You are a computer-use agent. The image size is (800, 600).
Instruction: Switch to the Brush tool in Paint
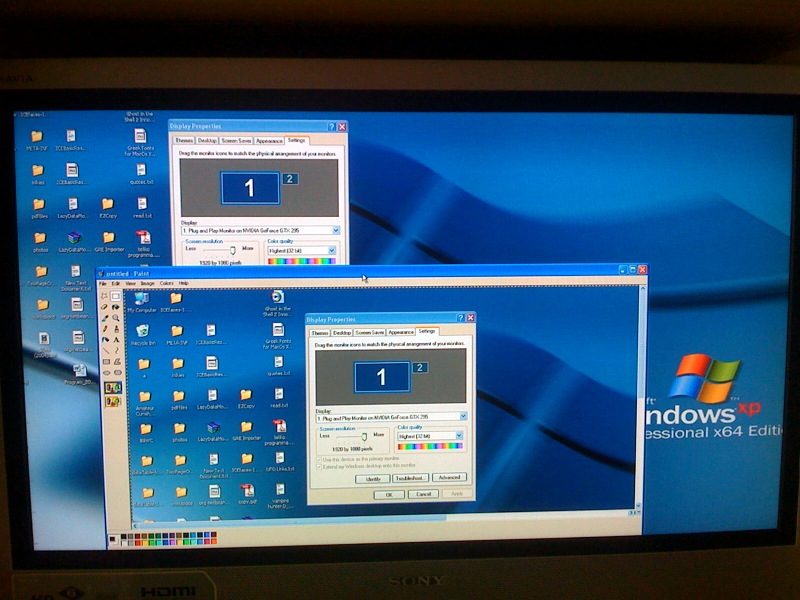point(116,329)
